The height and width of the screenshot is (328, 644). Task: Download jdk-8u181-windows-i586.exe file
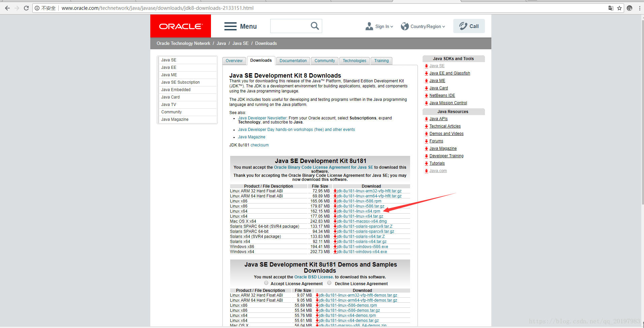tap(363, 247)
